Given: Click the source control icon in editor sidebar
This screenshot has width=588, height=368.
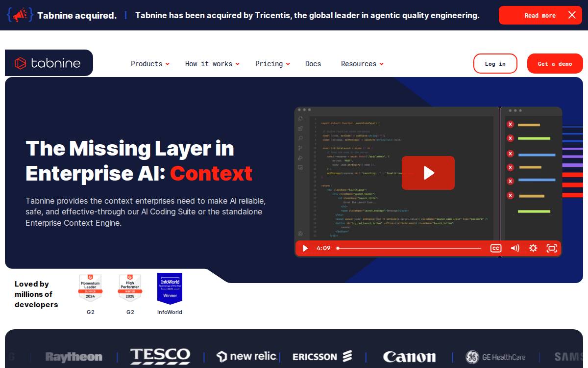Looking at the screenshot, I should pos(300,148).
